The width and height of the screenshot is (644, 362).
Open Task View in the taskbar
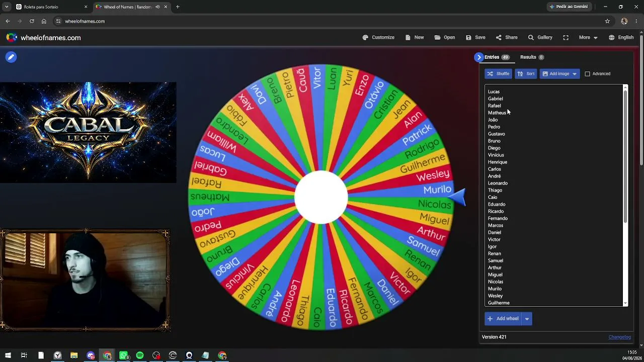coord(24,355)
